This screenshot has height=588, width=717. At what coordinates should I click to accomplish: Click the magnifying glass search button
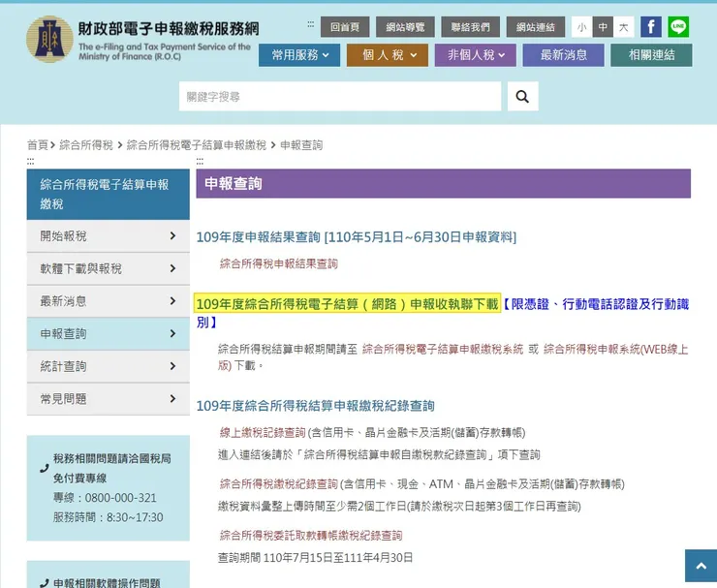click(522, 97)
